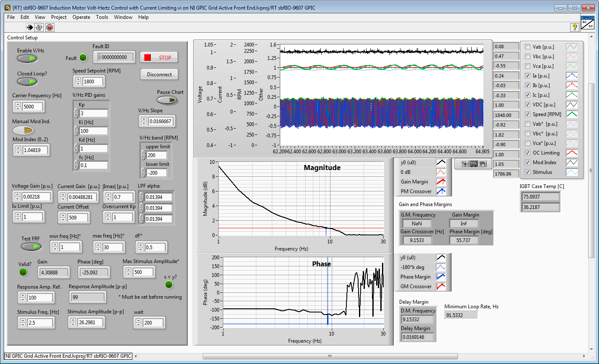Image resolution: width=599 pixels, height=364 pixels.
Task: Click the horizontal scrollbar at the bottom
Action: point(330,356)
